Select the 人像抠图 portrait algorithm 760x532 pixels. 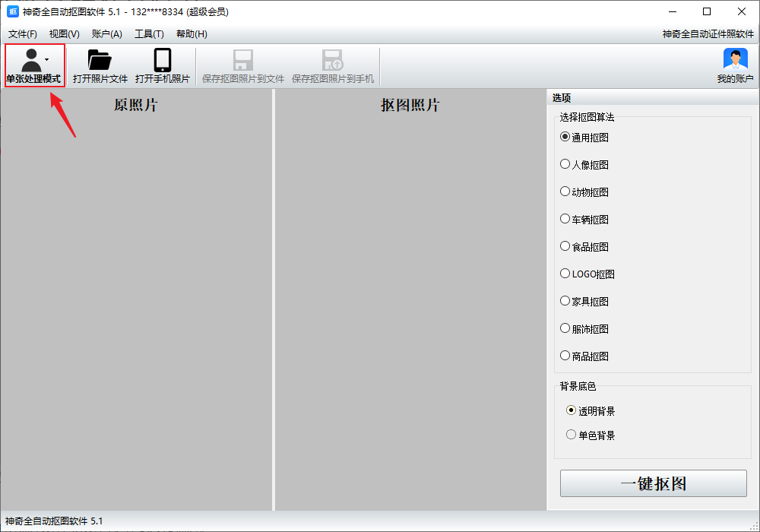click(565, 164)
